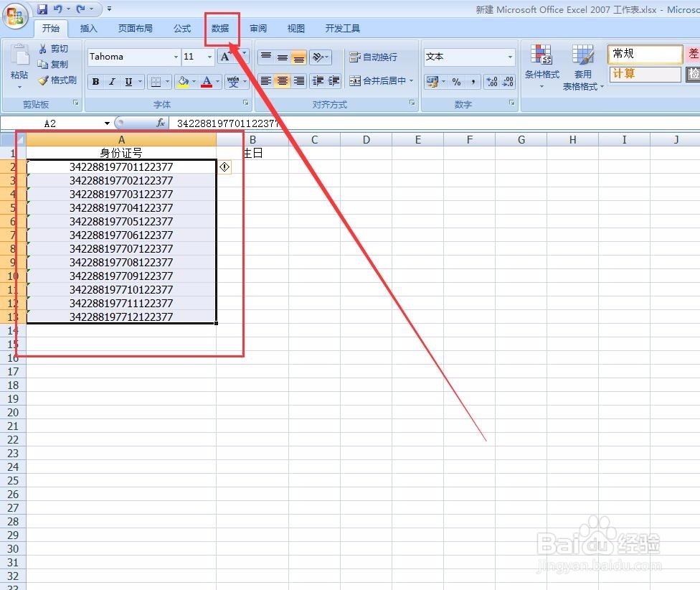Apply the red font color
The height and width of the screenshot is (590, 700).
(x=207, y=82)
